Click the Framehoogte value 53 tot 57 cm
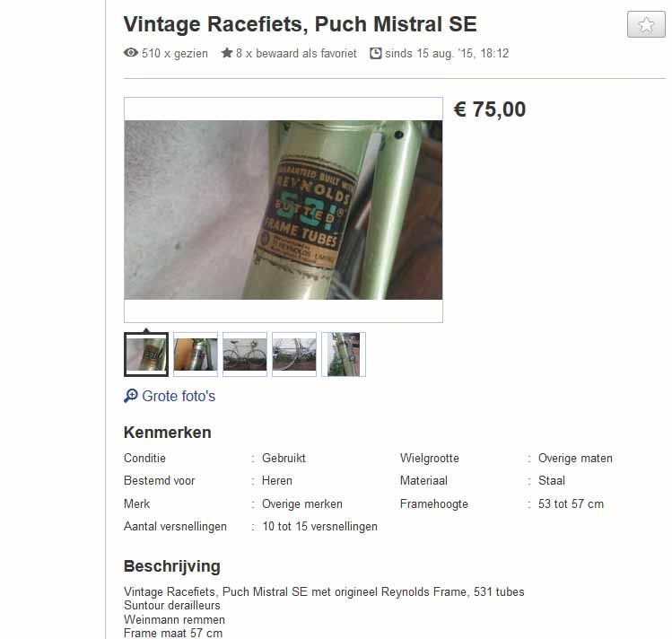 pyautogui.click(x=571, y=503)
